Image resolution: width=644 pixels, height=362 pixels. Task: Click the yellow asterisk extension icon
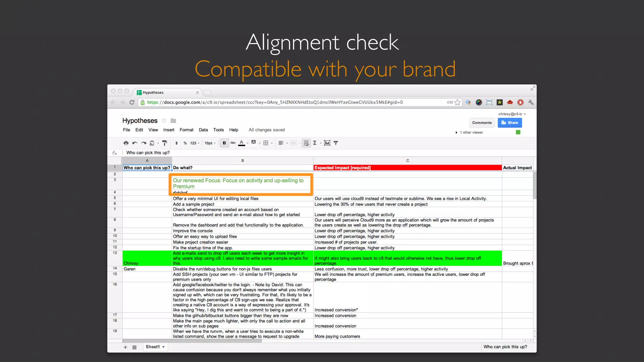point(499,102)
